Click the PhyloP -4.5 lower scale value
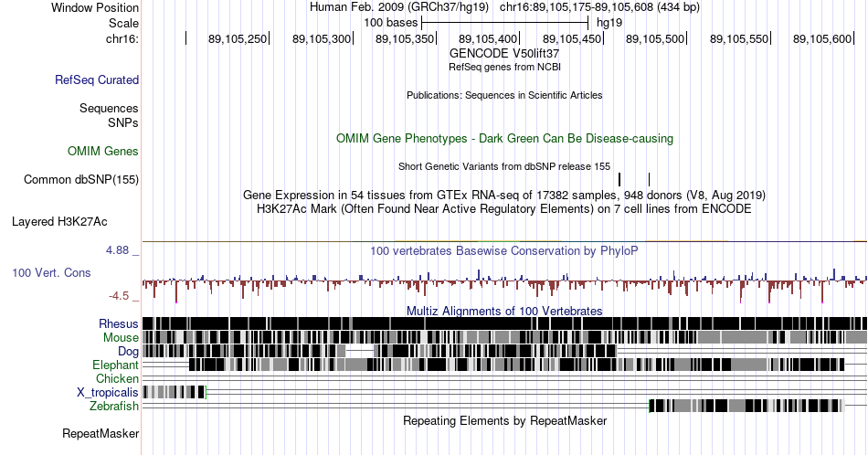868x455 pixels. pyautogui.click(x=119, y=296)
